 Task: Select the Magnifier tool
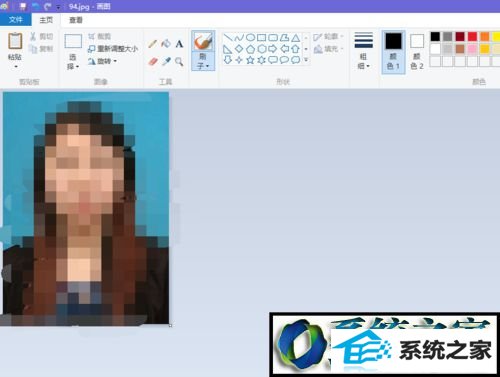(179, 61)
